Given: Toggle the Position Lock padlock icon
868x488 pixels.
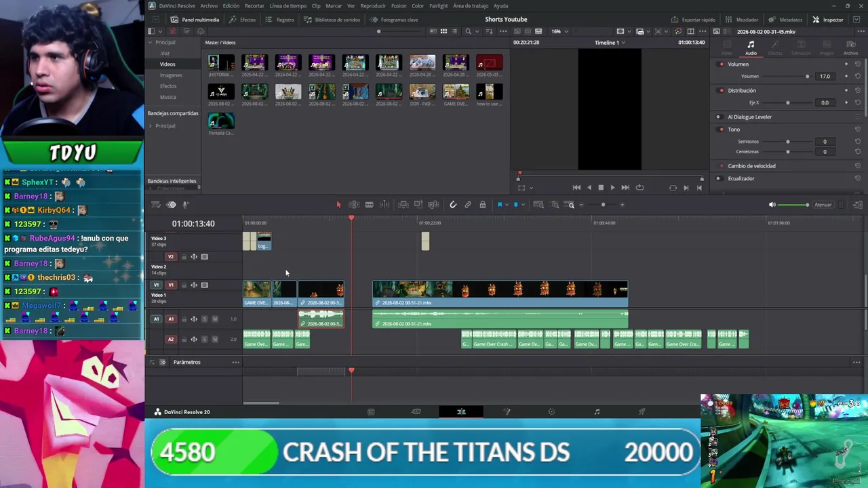Looking at the screenshot, I should point(483,205).
